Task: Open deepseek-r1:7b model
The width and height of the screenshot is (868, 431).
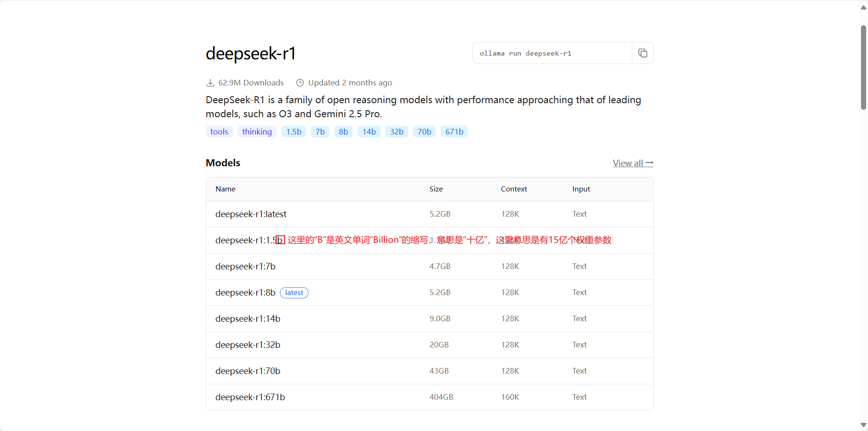Action: point(245,266)
